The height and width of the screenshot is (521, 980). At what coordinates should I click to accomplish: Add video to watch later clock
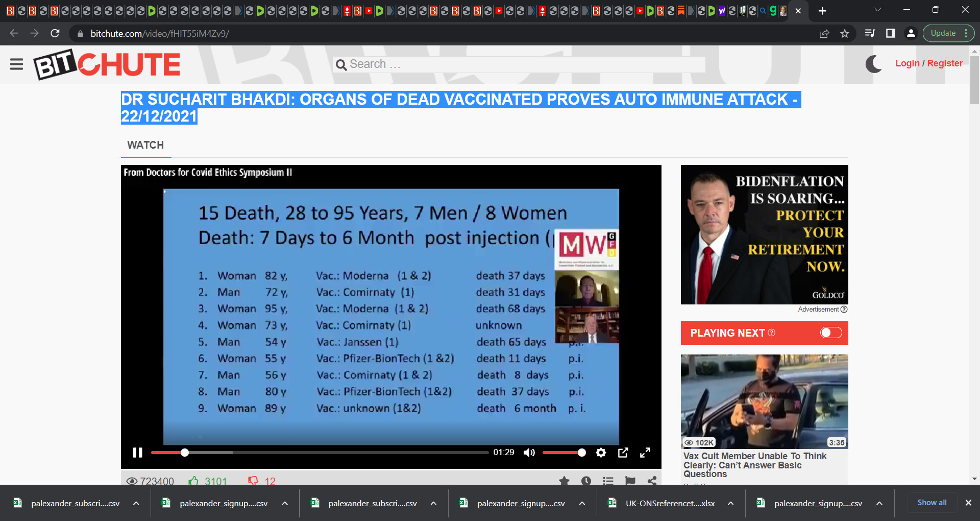point(586,481)
